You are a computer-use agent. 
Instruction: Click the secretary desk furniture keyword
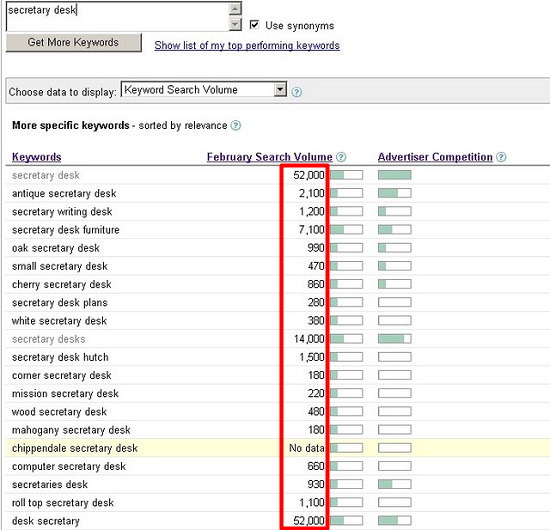tap(66, 230)
